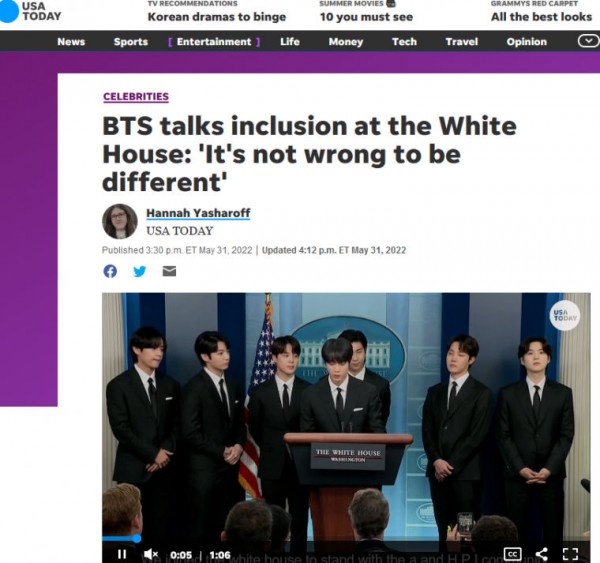This screenshot has width=600, height=563.
Task: Email the article using envelope icon
Action: [x=169, y=271]
